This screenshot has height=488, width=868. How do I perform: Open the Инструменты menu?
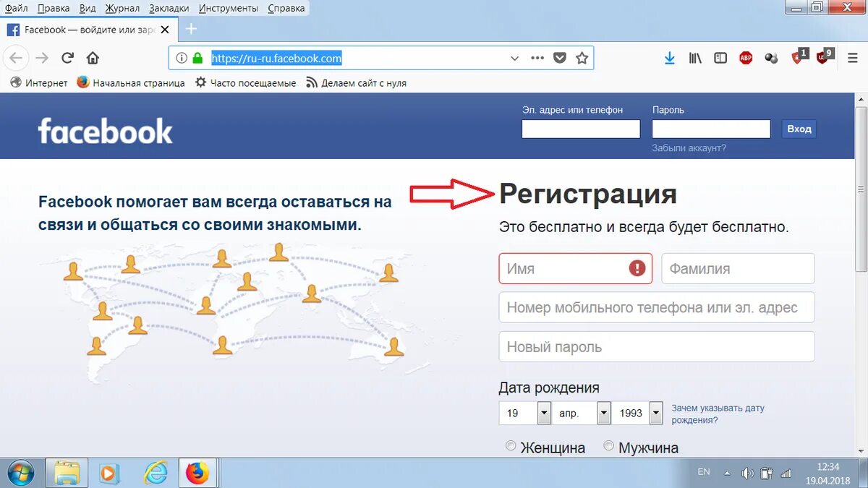point(229,8)
